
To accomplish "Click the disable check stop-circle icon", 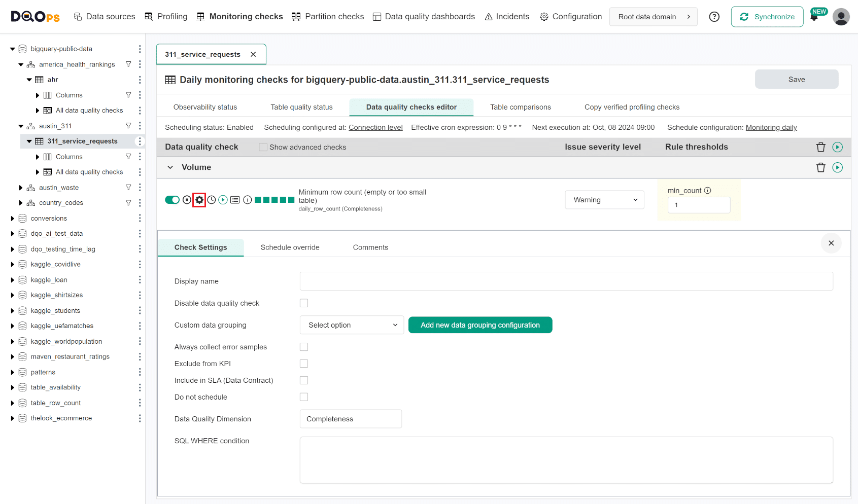I will click(187, 200).
